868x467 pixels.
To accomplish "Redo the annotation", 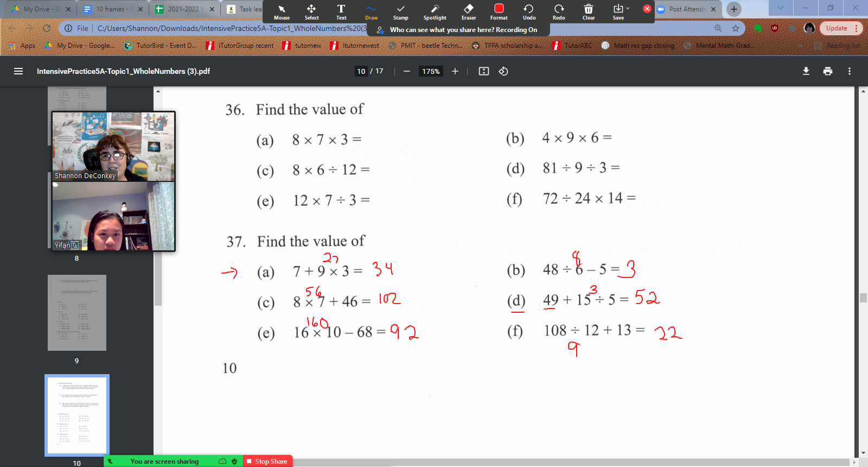I will (x=559, y=12).
